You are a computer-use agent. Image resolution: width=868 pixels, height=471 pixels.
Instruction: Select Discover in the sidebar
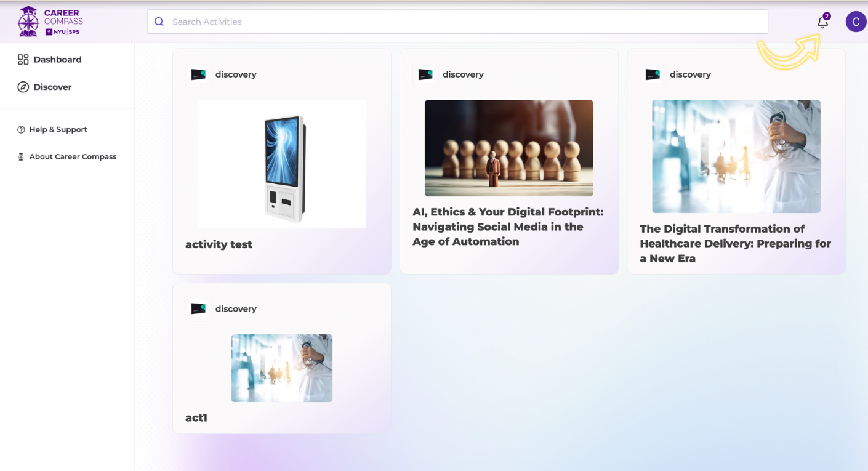click(x=52, y=87)
